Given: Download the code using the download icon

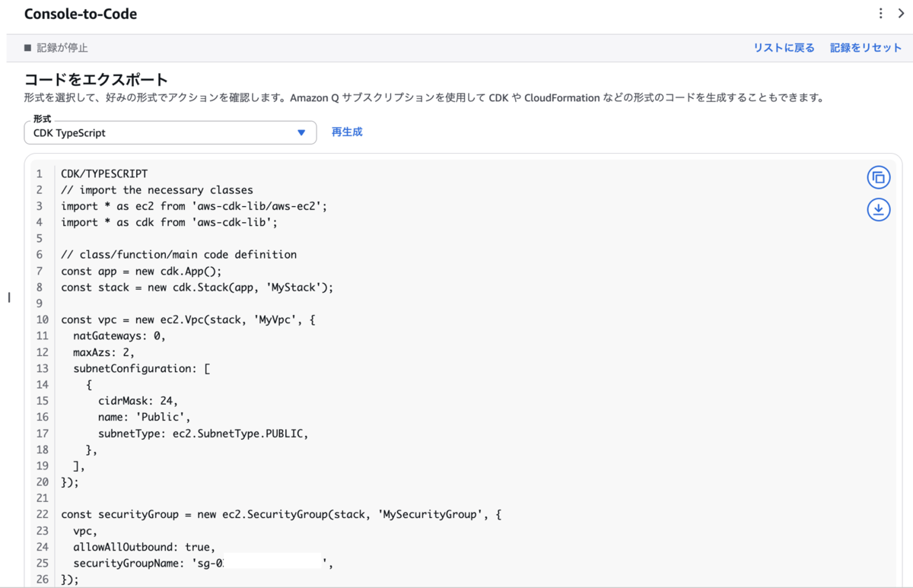Looking at the screenshot, I should (879, 209).
